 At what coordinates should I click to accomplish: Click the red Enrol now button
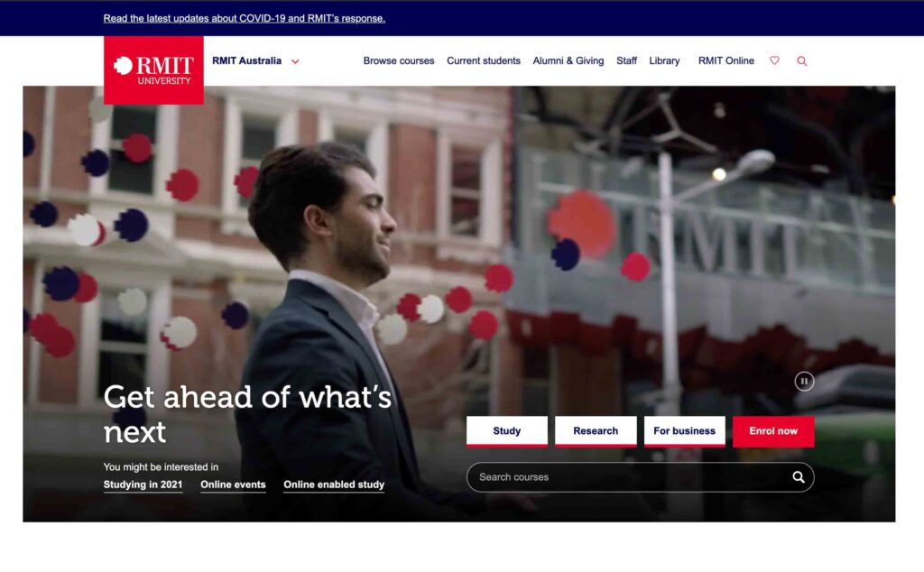tap(773, 431)
